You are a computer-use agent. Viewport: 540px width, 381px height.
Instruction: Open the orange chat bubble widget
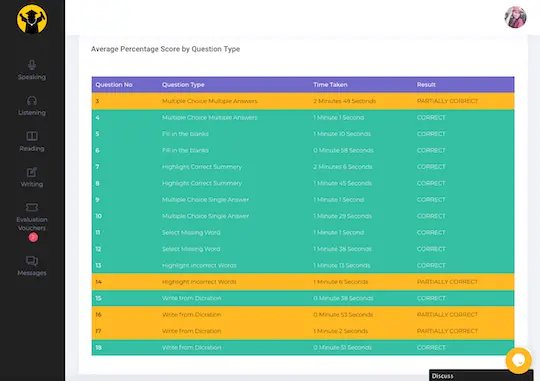(x=518, y=361)
